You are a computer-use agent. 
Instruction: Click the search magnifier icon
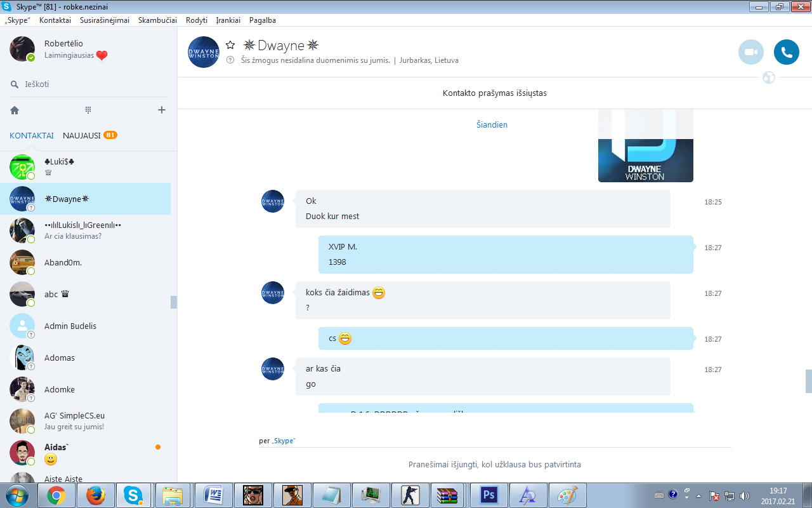coord(15,84)
